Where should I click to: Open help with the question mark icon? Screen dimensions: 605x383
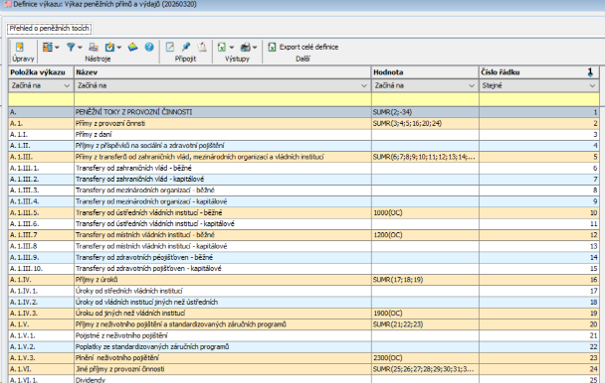pos(149,47)
